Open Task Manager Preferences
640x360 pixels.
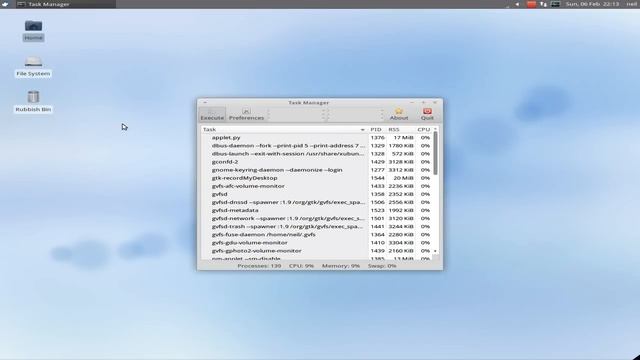click(x=246, y=114)
